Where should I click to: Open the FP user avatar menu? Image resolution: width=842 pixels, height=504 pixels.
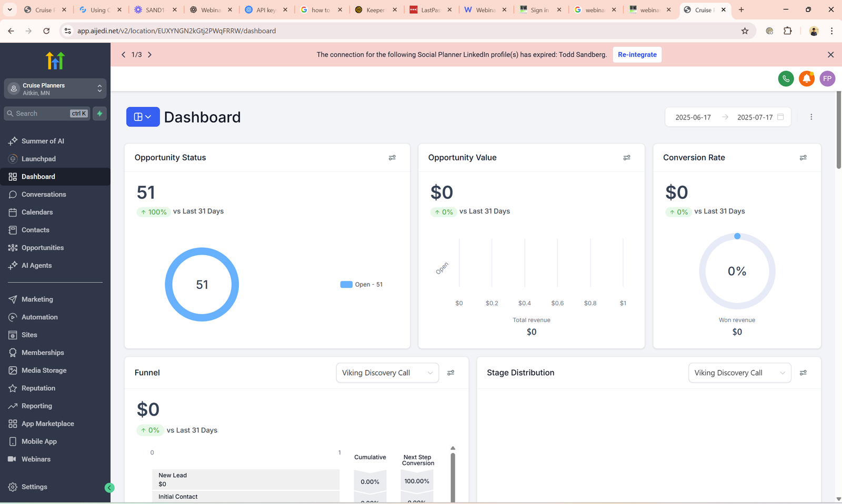pos(827,79)
